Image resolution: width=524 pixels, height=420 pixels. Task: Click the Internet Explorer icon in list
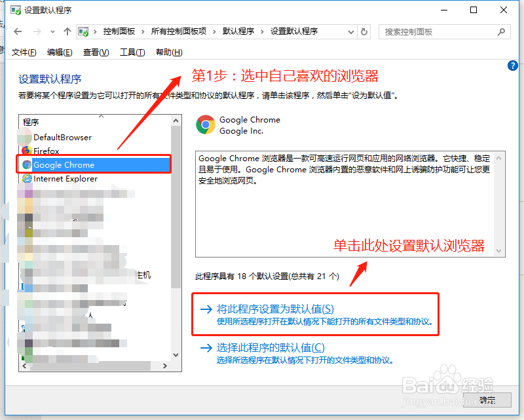pyautogui.click(x=26, y=178)
